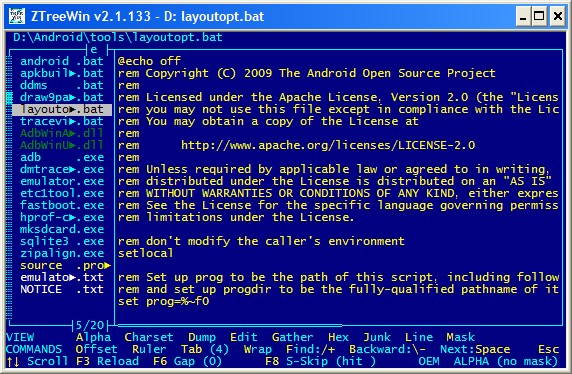Click the Charset command
Viewport: 572px width, 374px height.
coord(149,337)
